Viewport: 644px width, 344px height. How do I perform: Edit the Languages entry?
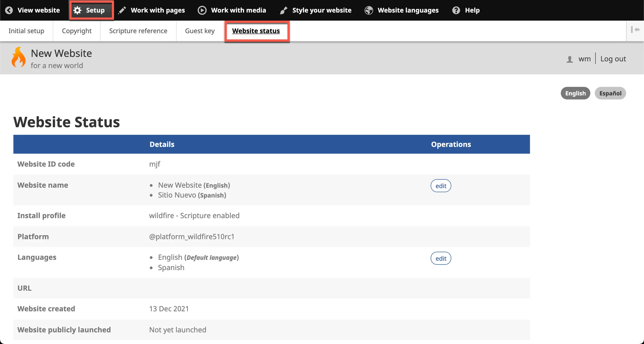(x=440, y=258)
